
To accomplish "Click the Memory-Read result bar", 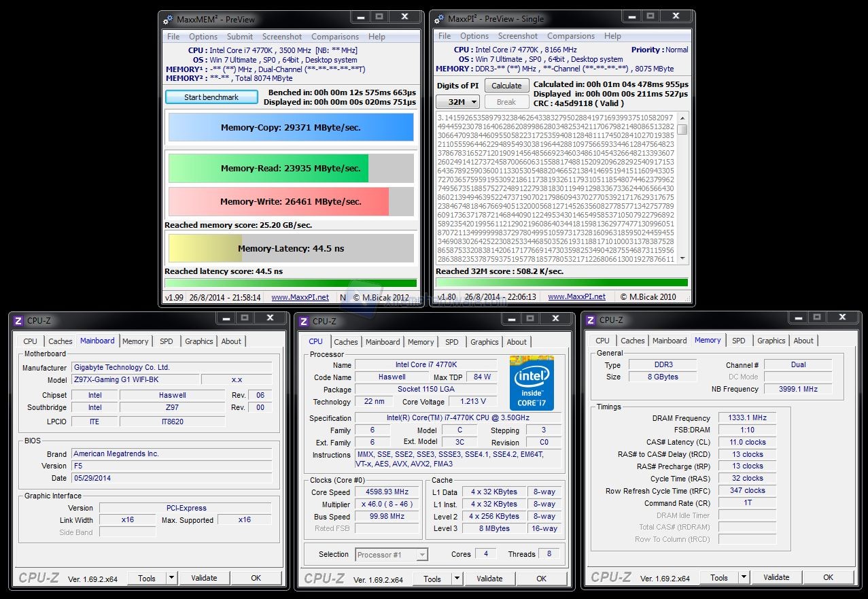I will (290, 168).
